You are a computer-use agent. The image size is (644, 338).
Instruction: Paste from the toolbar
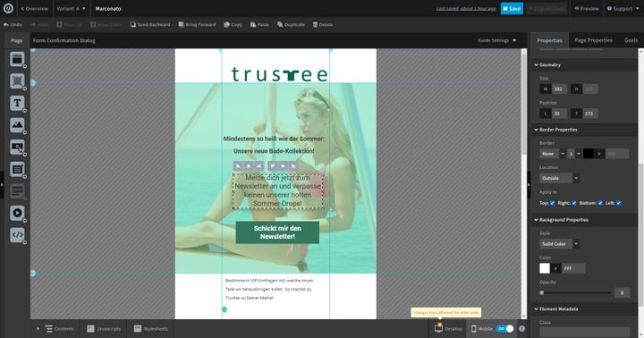pyautogui.click(x=259, y=25)
